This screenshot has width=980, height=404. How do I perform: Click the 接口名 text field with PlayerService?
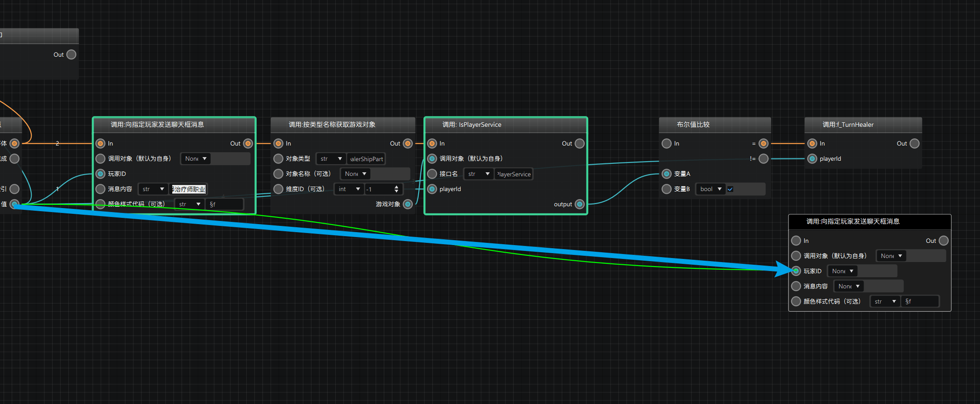pos(514,174)
